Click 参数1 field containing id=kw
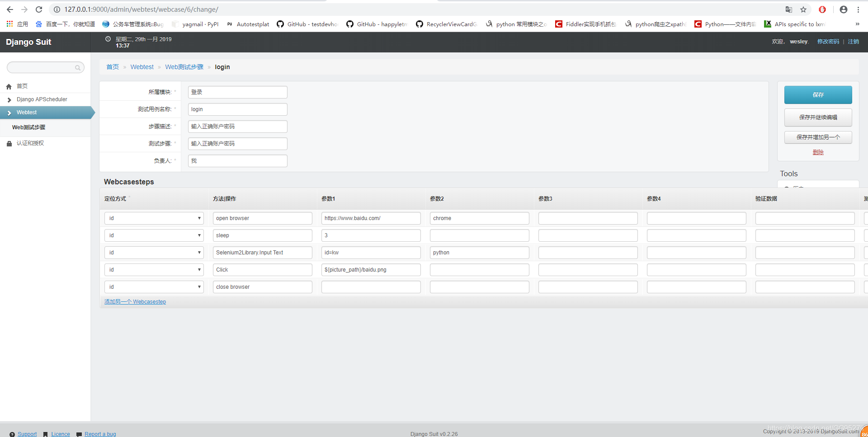The image size is (868, 437). click(x=371, y=253)
